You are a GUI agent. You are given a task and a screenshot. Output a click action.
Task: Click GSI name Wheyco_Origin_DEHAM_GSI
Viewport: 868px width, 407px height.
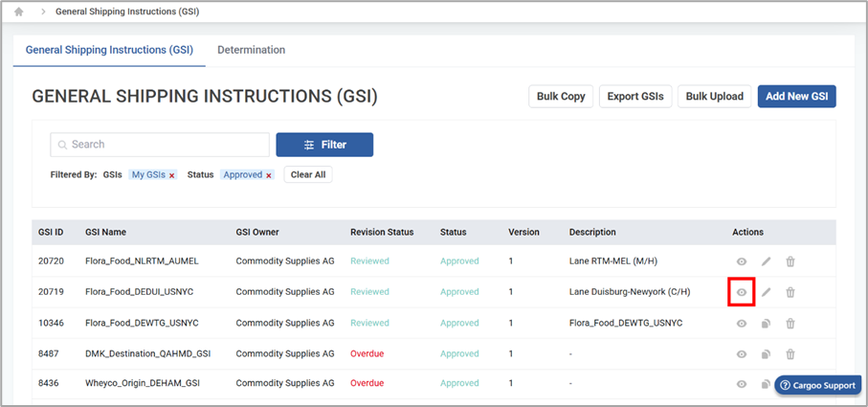pos(143,383)
